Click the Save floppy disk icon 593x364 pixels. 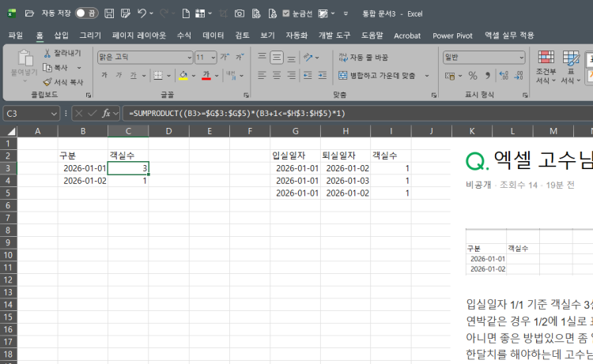[x=109, y=13]
